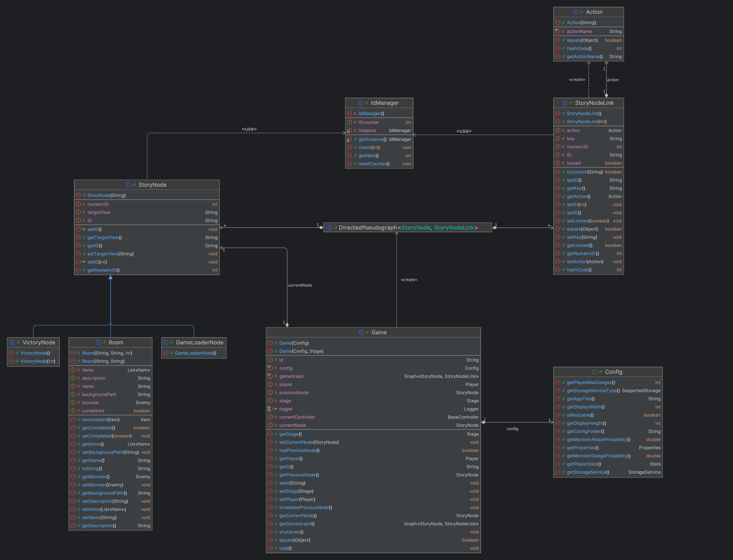Click the field icon next to backgroundPath
The width and height of the screenshot is (733, 560).
click(x=73, y=394)
